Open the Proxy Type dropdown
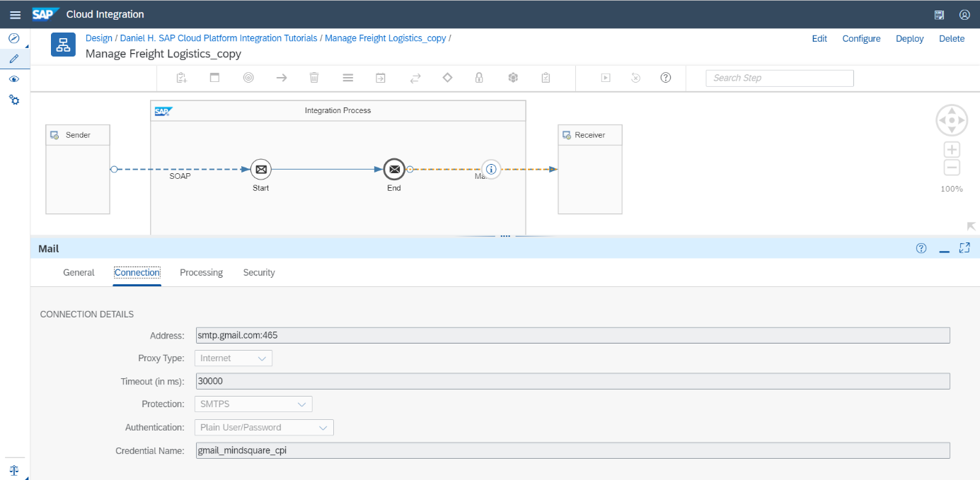980x480 pixels. coord(234,358)
